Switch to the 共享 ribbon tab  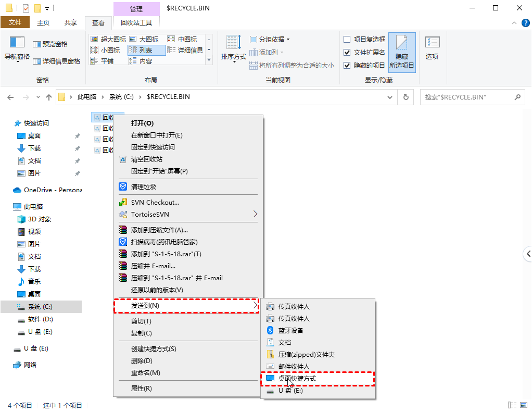(71, 22)
